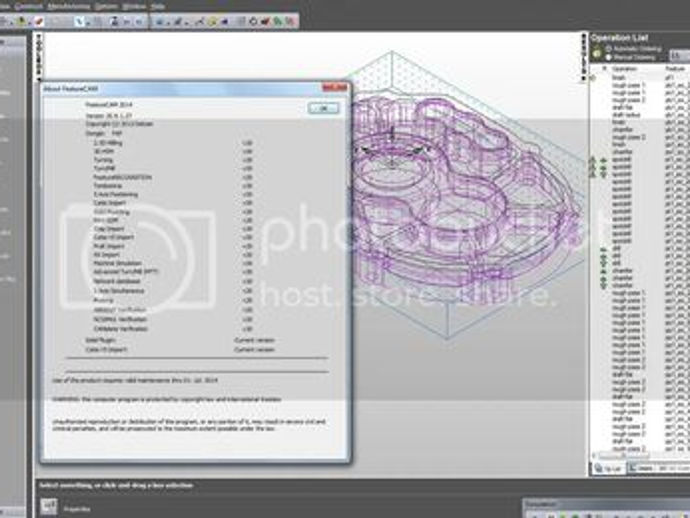Click the FeatureRECOGNITION line in About dialog
The image size is (690, 518).
pyautogui.click(x=122, y=177)
